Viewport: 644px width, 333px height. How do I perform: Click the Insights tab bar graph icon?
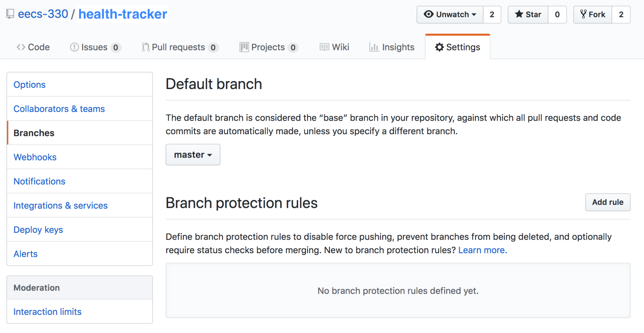[374, 47]
